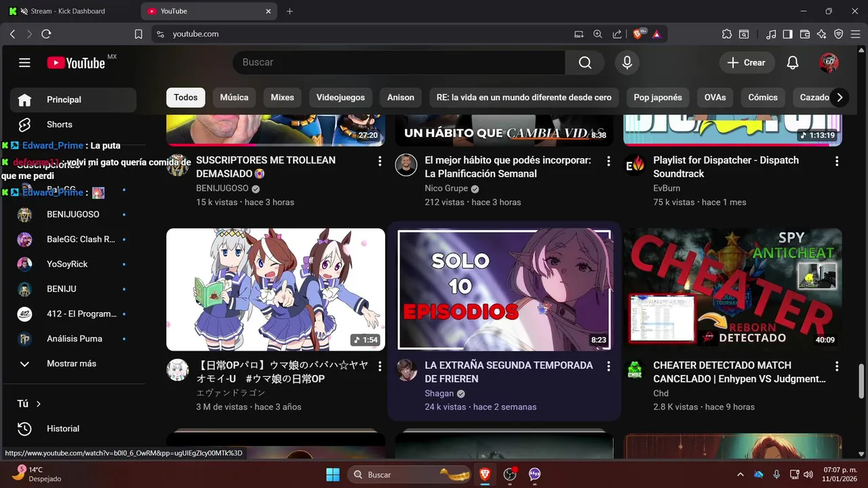
Task: Expand the Tú section
Action: point(29,404)
